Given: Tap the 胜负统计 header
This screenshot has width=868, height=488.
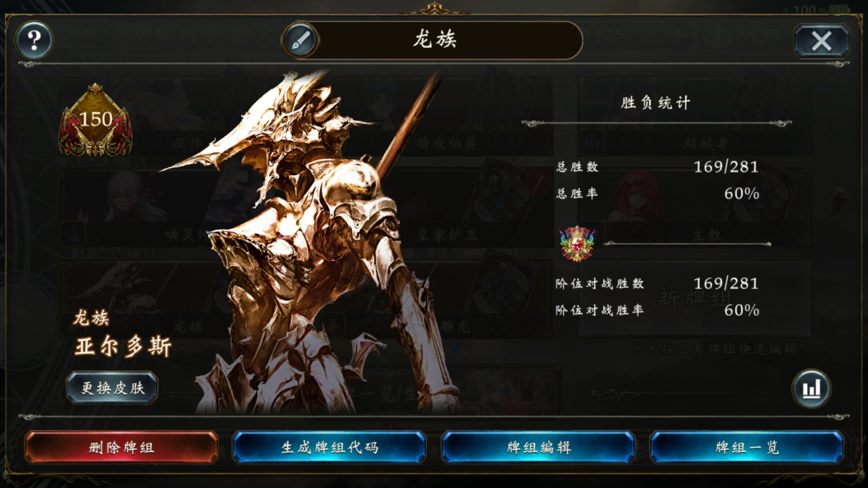Looking at the screenshot, I should click(x=656, y=103).
